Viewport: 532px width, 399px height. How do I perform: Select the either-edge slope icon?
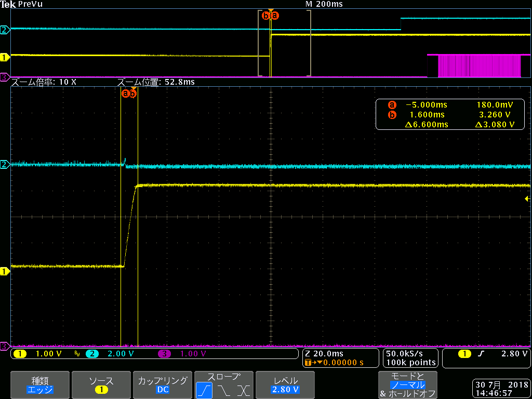point(243,391)
